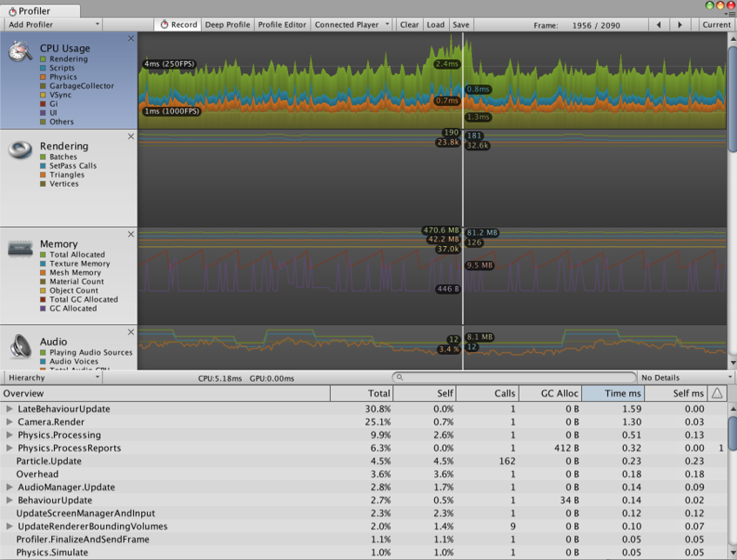The width and height of the screenshot is (737, 560).
Task: Open the Connected Player dropdown
Action: tap(352, 24)
